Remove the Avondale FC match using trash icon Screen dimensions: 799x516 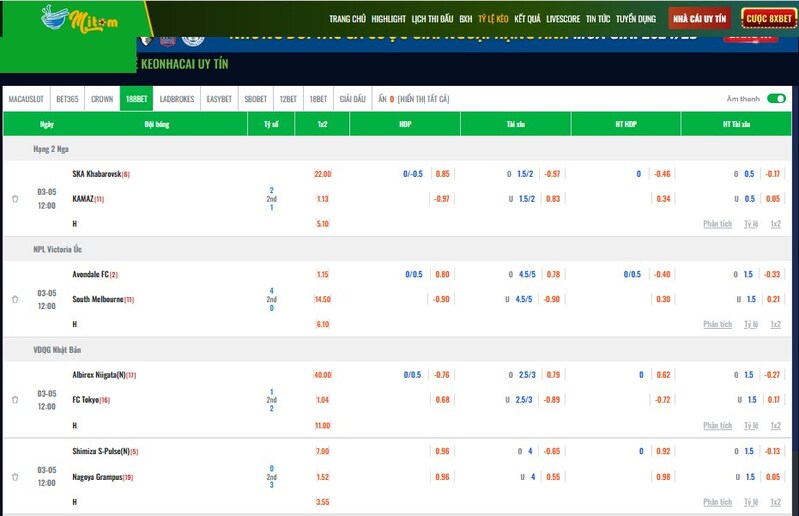[x=15, y=299]
